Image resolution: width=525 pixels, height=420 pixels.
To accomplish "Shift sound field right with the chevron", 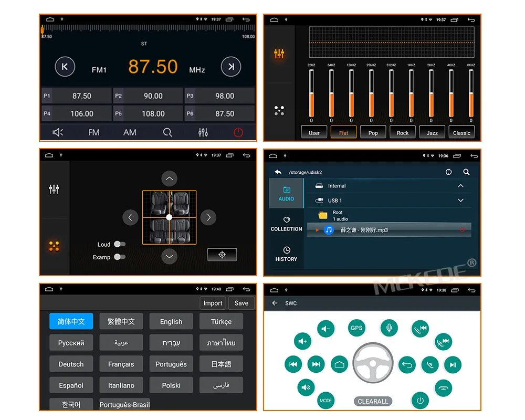I will [x=208, y=217].
